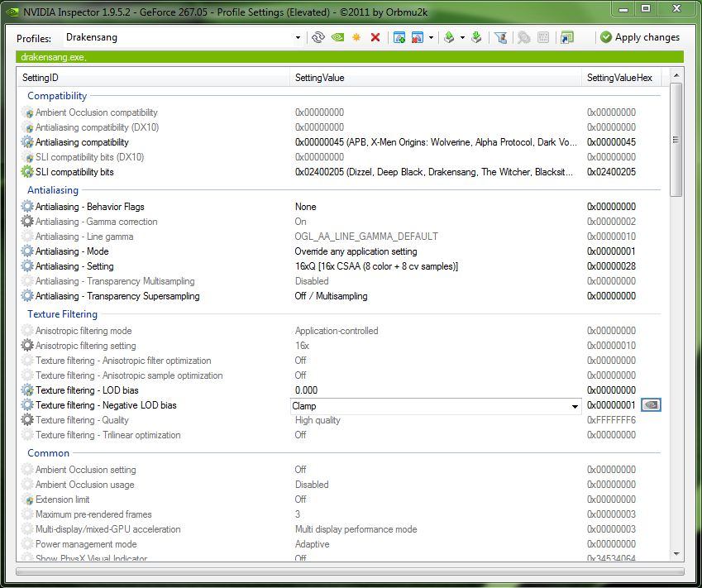Click the greyed magnifier scan toolbar icon
The height and width of the screenshot is (588, 702).
[524, 37]
